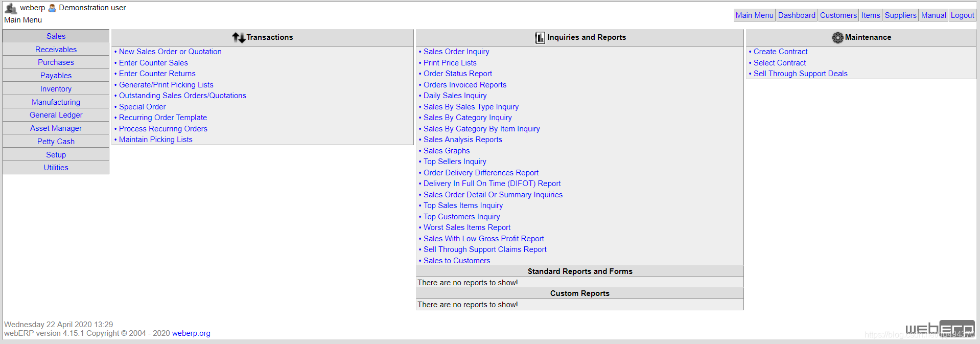Switch to the Receivables module

(x=56, y=50)
